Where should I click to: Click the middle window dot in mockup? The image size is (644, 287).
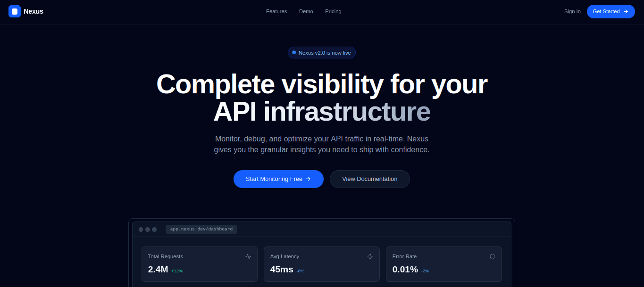click(148, 230)
